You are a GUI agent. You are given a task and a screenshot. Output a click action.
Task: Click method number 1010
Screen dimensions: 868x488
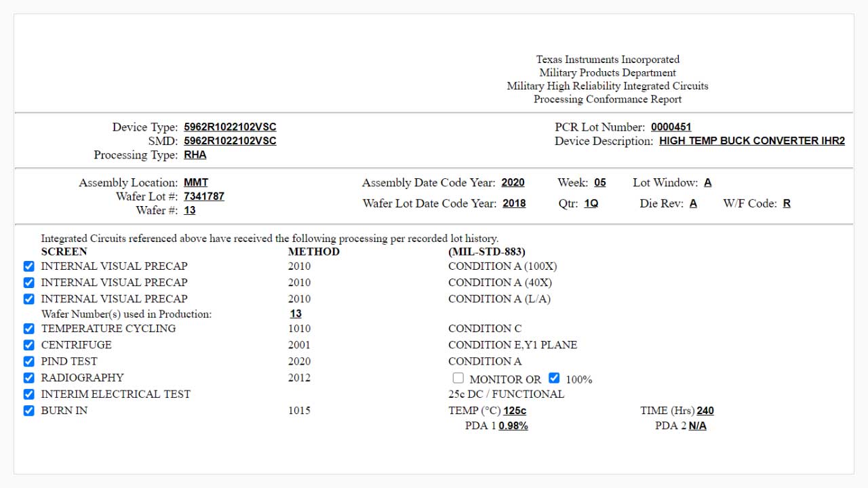click(299, 329)
